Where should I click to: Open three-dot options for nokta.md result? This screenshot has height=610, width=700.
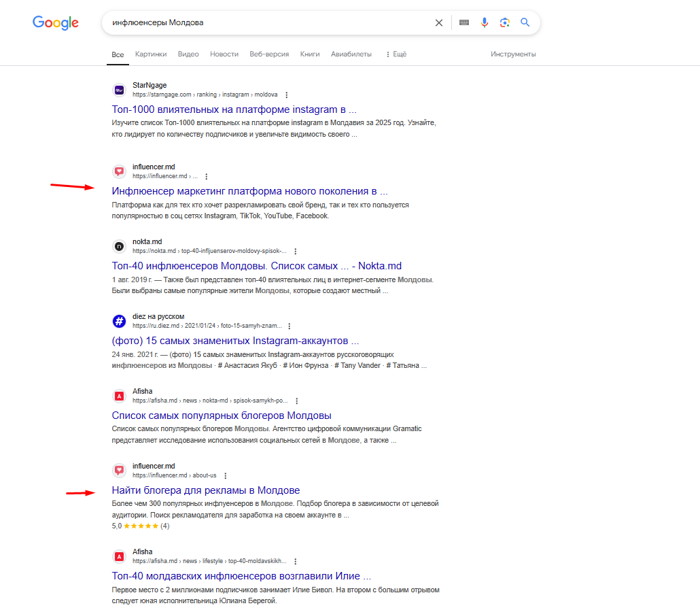pos(295,251)
